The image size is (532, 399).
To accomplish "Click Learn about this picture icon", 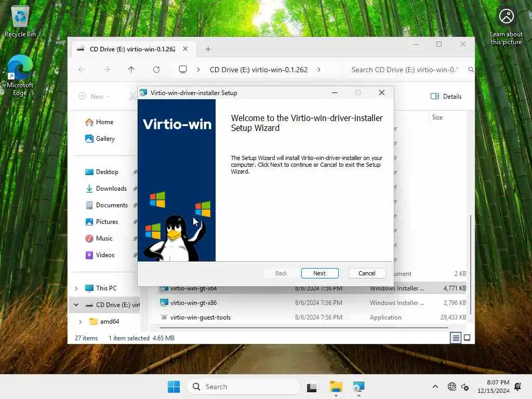I will [506, 26].
